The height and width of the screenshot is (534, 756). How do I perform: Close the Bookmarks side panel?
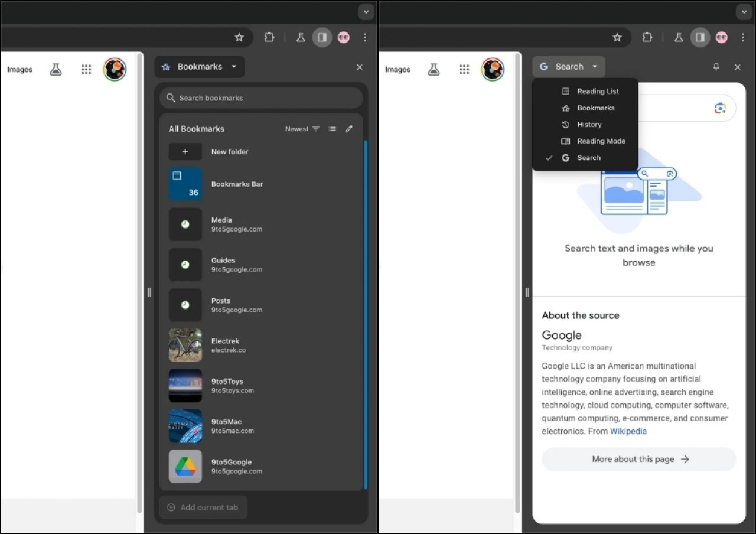(360, 67)
